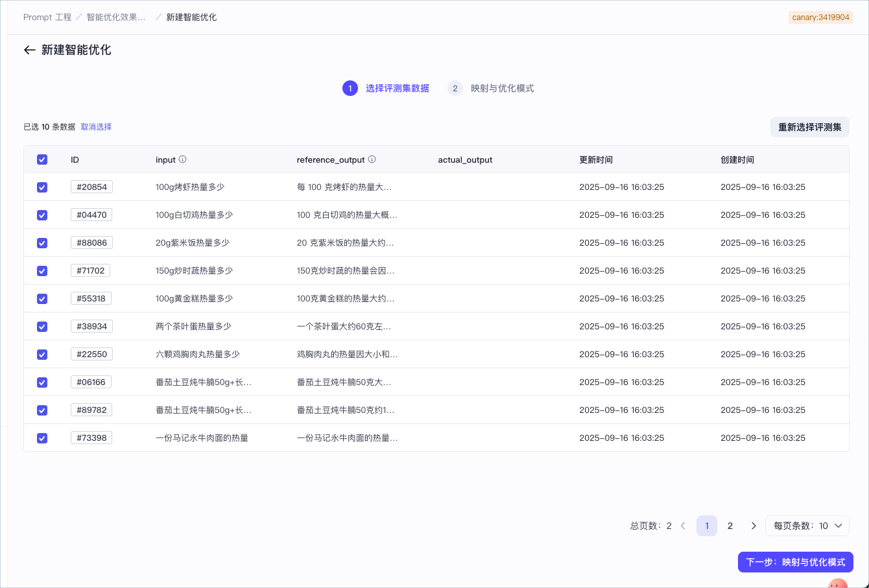Click the chat assistant avatar at bottom right
The width and height of the screenshot is (869, 588).
[838, 583]
